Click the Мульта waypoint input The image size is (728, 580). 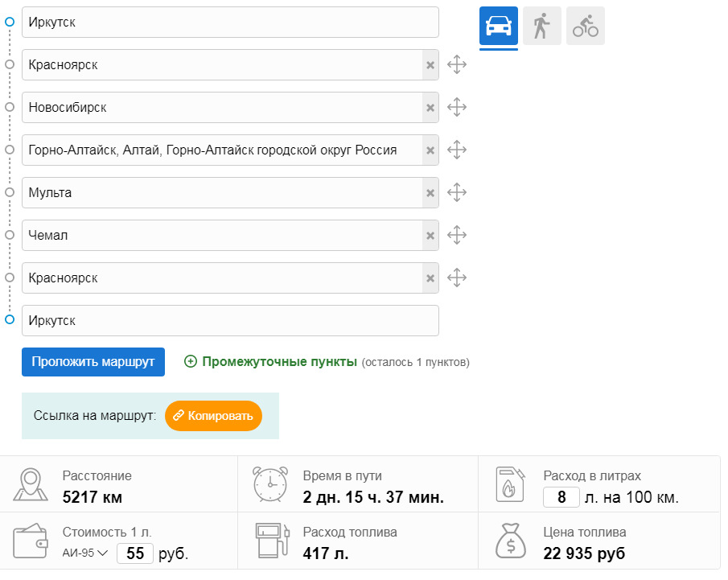click(x=222, y=193)
